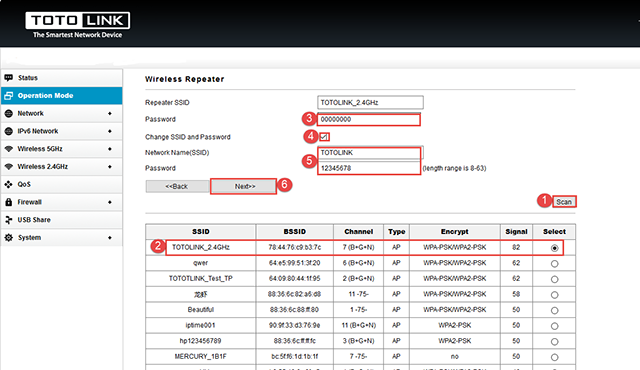Toggle the Change SSID and Password checkbox

pyautogui.click(x=324, y=137)
